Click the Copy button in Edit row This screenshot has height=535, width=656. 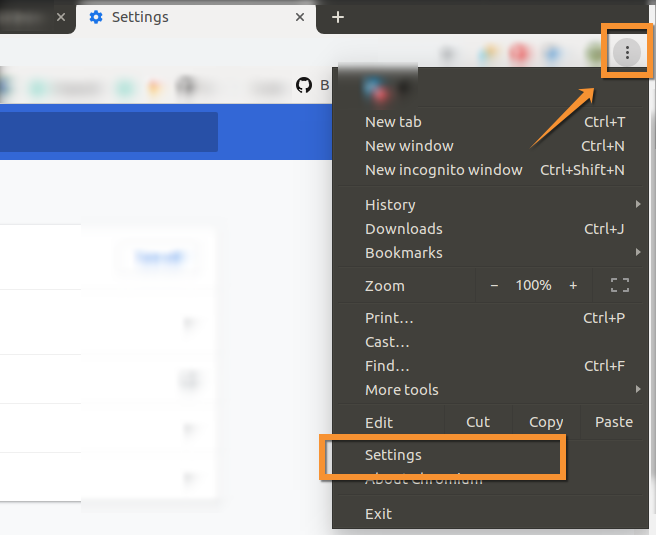546,422
